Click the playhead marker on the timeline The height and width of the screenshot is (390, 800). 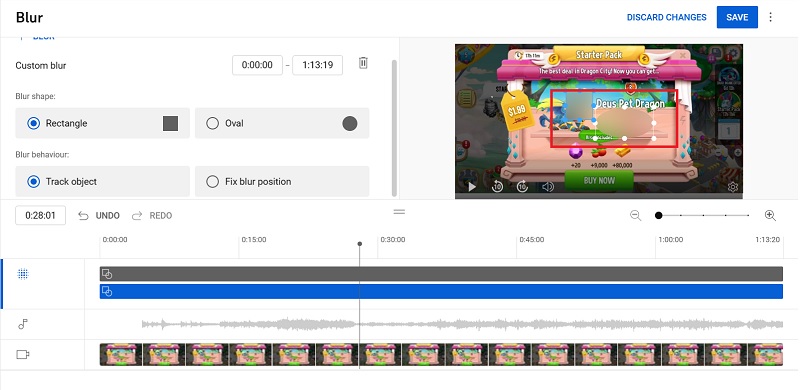pos(360,244)
